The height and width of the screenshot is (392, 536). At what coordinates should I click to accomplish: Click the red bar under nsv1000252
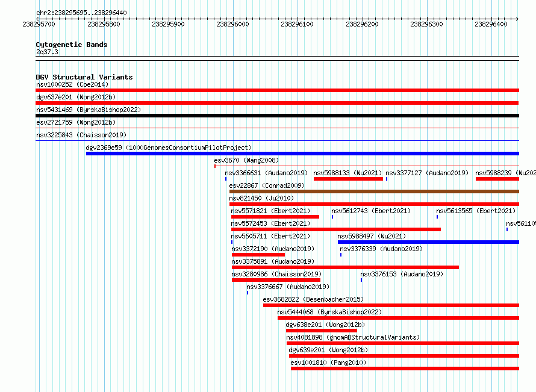(277, 90)
